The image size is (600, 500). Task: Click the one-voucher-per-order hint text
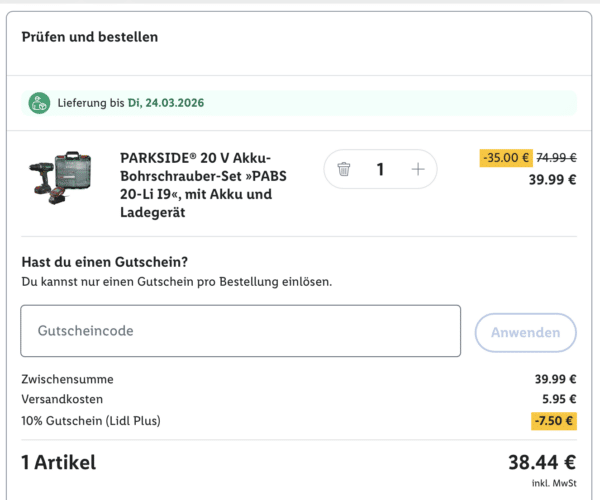pyautogui.click(x=177, y=282)
